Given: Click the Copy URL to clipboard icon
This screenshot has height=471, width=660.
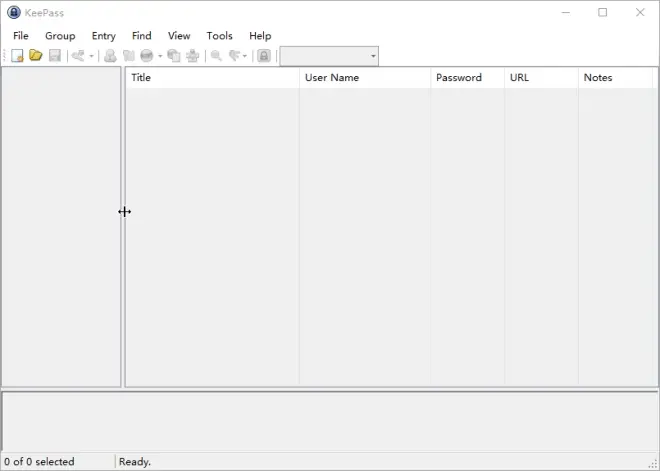Looking at the screenshot, I should pyautogui.click(x=174, y=56).
